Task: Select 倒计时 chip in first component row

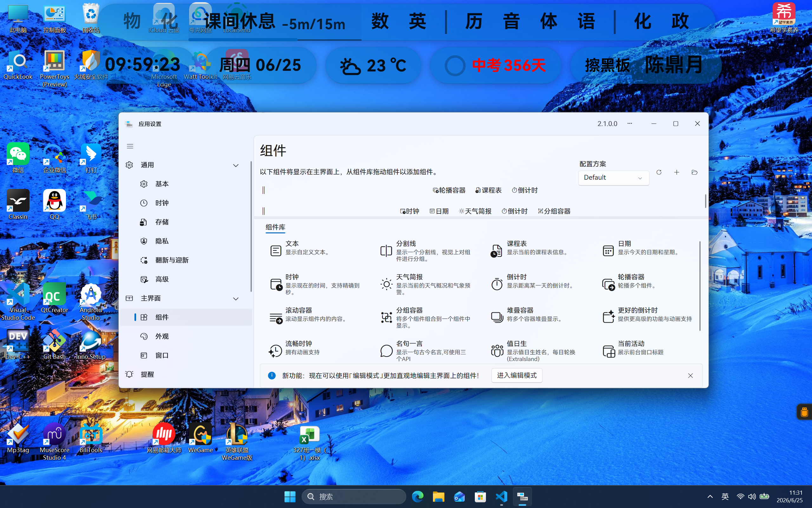Action: (x=525, y=190)
